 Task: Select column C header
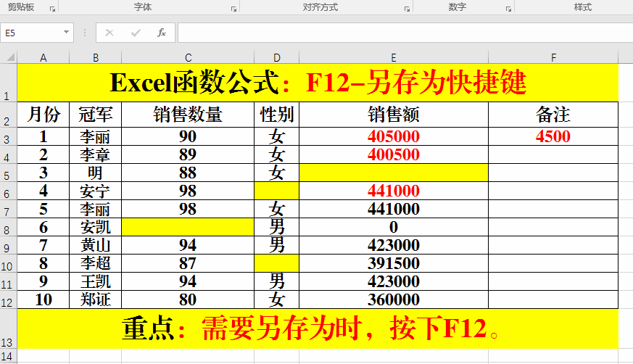tap(188, 58)
